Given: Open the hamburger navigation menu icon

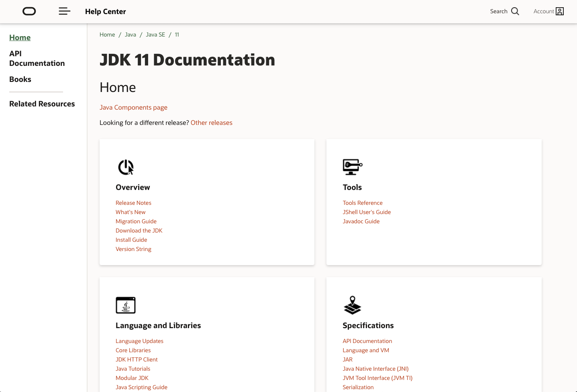Looking at the screenshot, I should (x=65, y=11).
